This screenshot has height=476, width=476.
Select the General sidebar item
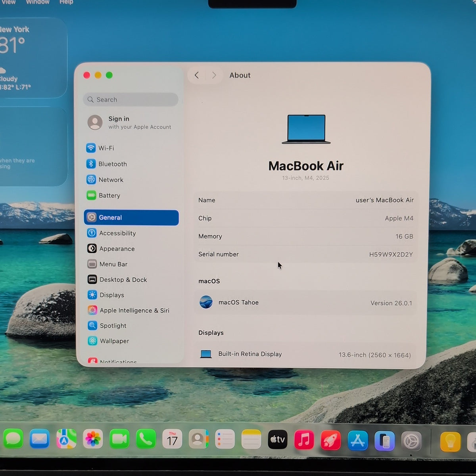[131, 217]
